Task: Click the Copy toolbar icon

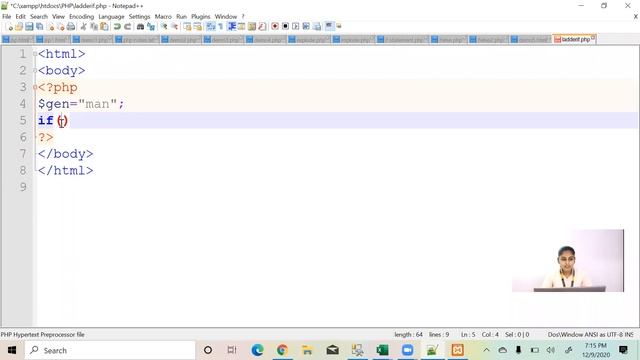Action: 94,27
